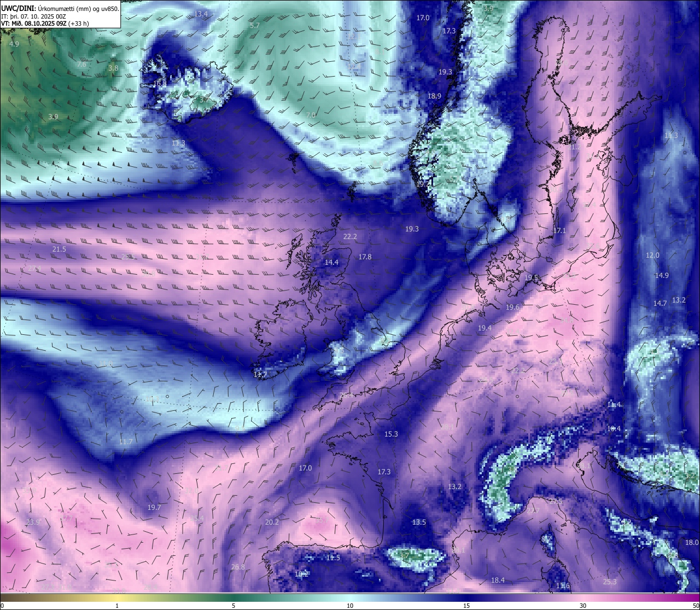
Task: Select the 17.0 value in the Norwegian Sea
Action: coord(423,18)
